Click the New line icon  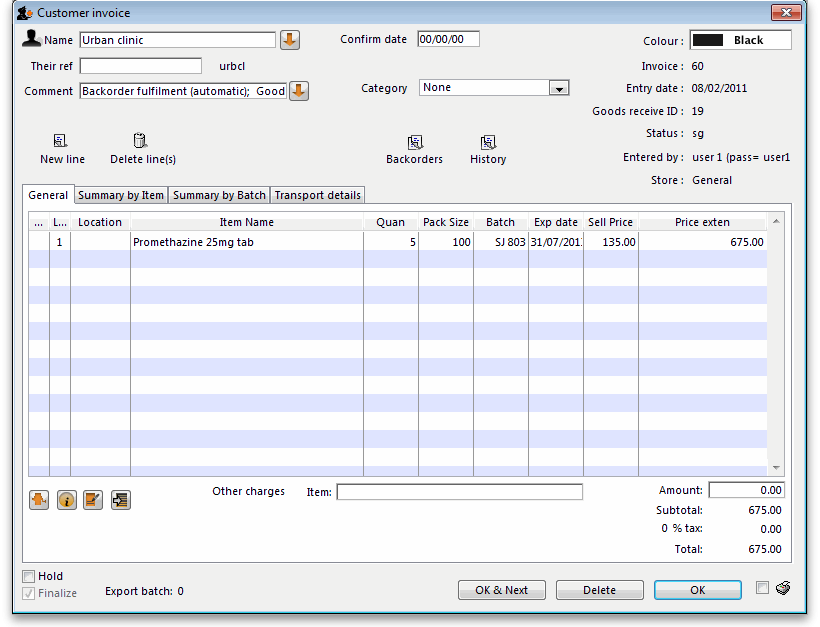61,142
